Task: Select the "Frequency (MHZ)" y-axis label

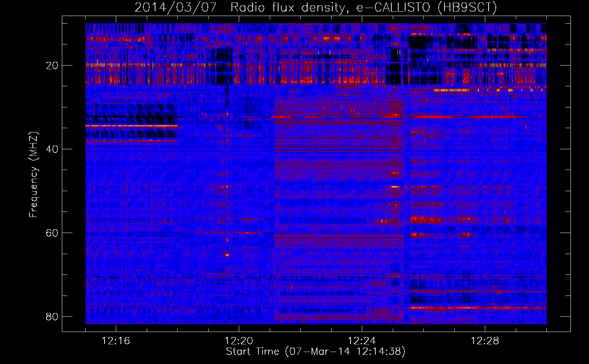Action: 33,175
